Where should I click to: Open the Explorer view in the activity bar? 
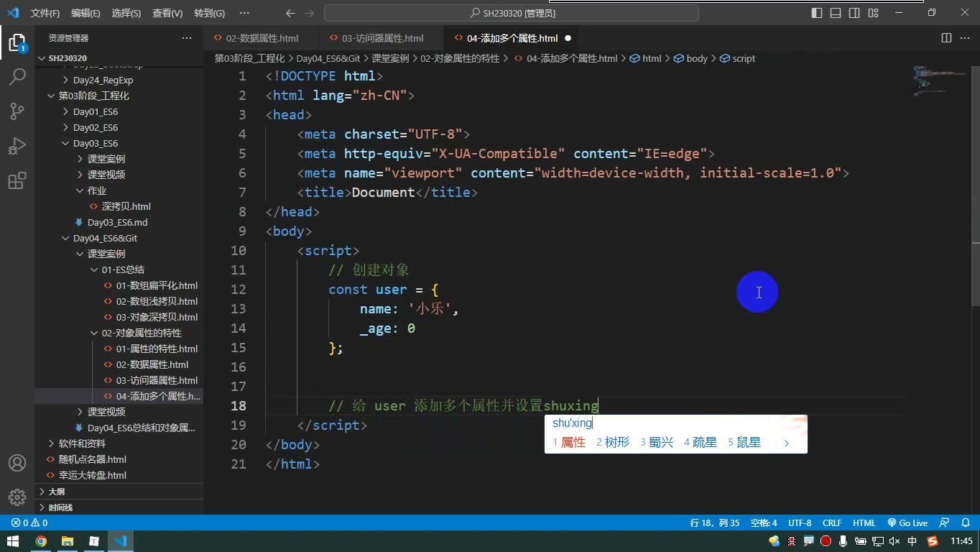pos(17,42)
